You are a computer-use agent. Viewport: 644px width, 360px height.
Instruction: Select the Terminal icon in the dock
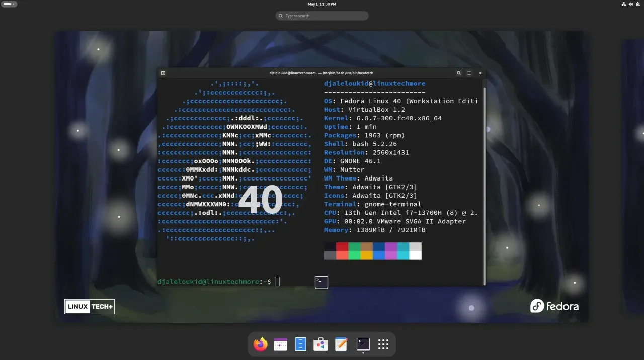click(363, 344)
